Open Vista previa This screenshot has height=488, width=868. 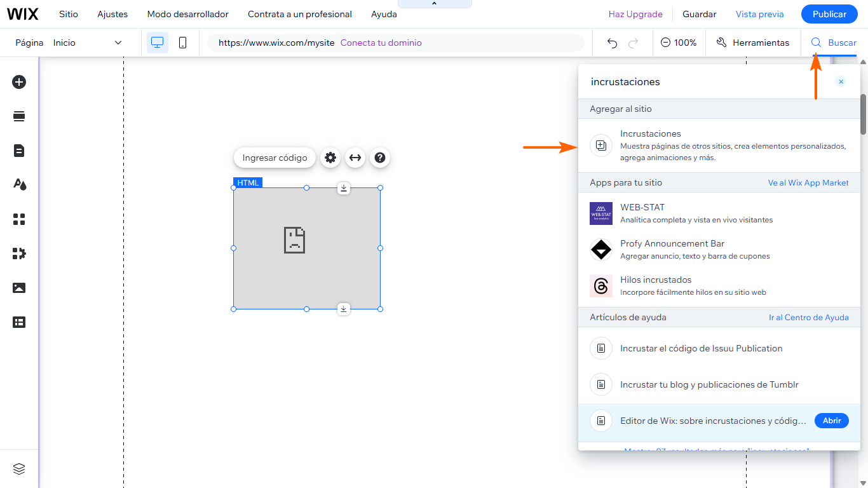click(x=760, y=14)
